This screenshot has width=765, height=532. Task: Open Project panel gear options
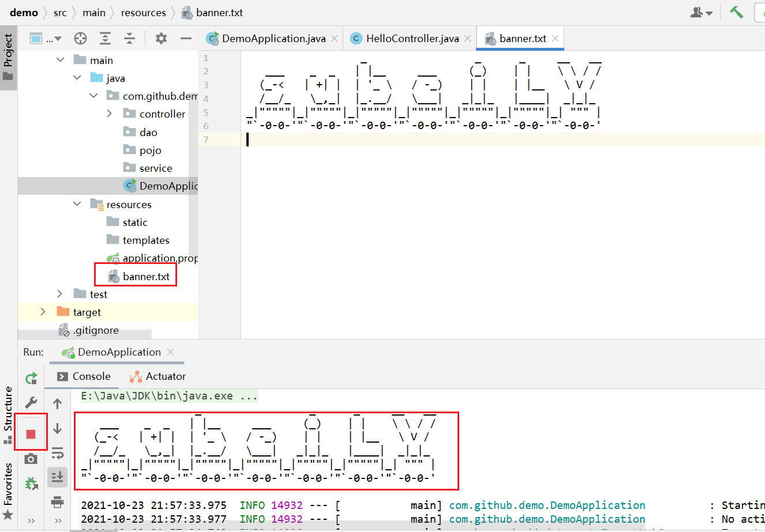tap(161, 39)
